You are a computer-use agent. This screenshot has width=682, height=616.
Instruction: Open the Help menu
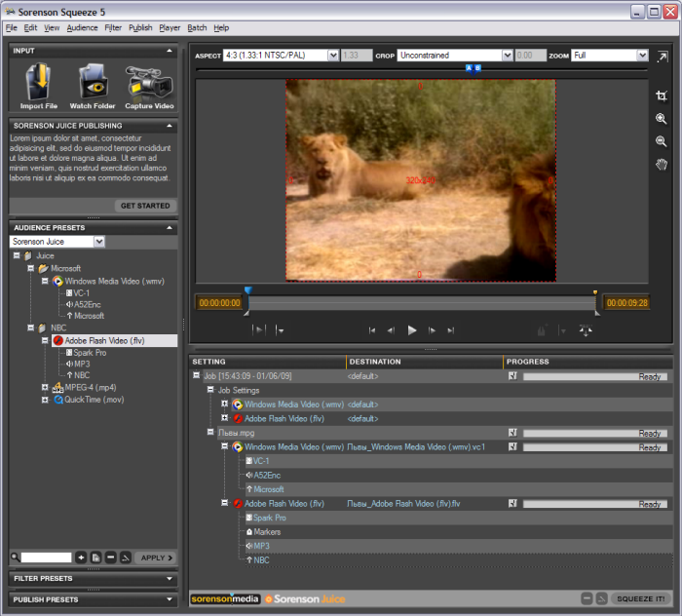tap(221, 28)
